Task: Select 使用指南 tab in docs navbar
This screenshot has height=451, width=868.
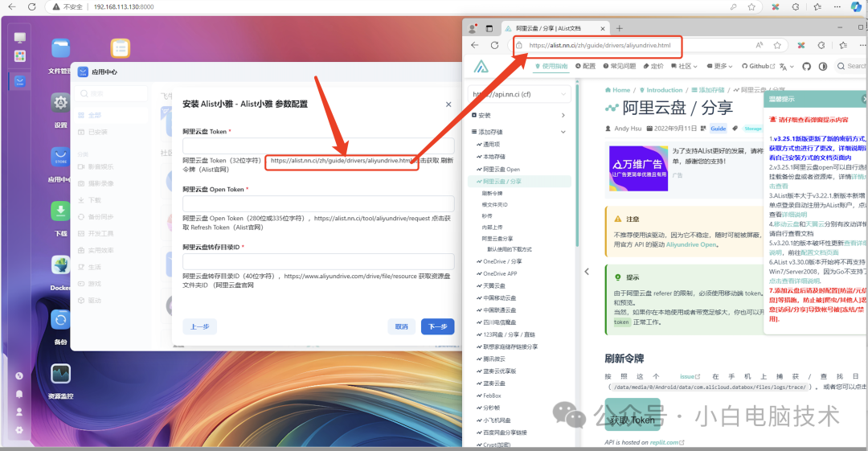Action: click(551, 66)
